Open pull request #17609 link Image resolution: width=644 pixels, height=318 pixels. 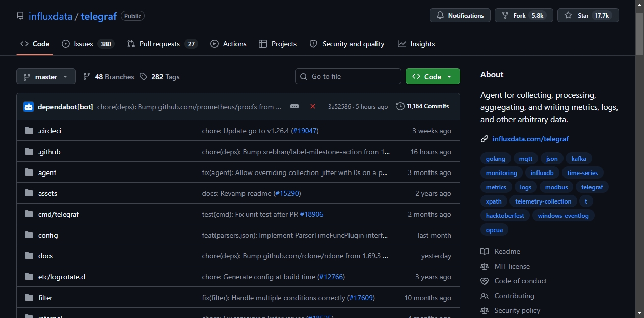[361, 298]
